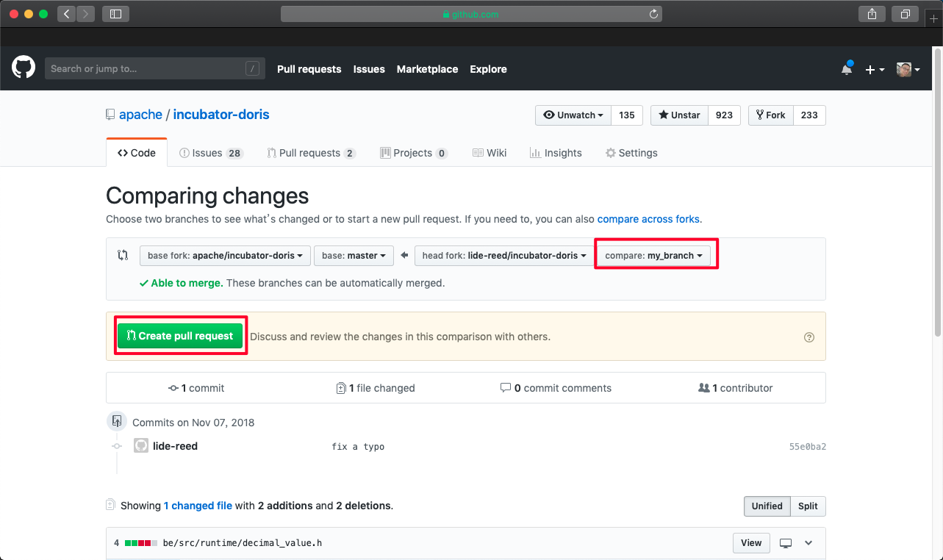The width and height of the screenshot is (943, 560).
Task: Open Issues in top navigation
Action: click(x=369, y=69)
